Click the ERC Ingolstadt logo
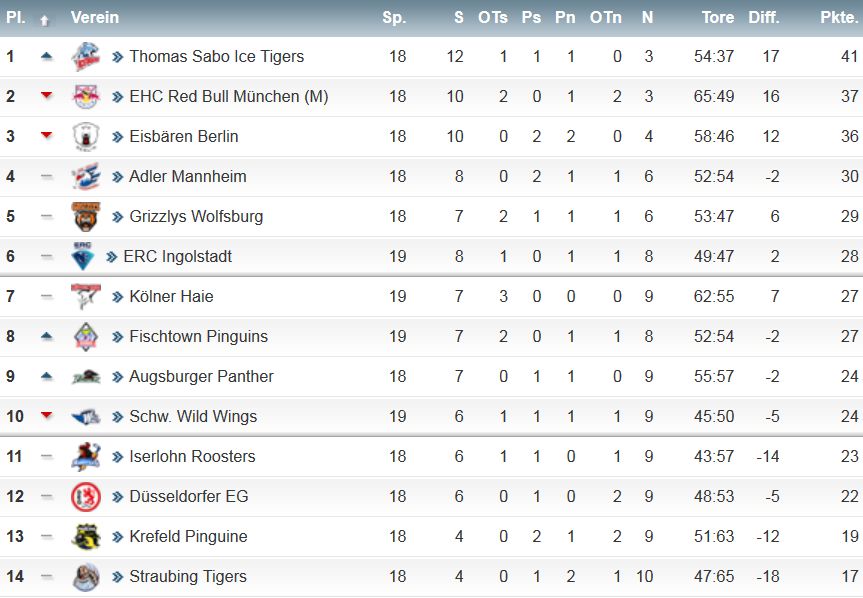The width and height of the screenshot is (863, 598). pyautogui.click(x=83, y=256)
